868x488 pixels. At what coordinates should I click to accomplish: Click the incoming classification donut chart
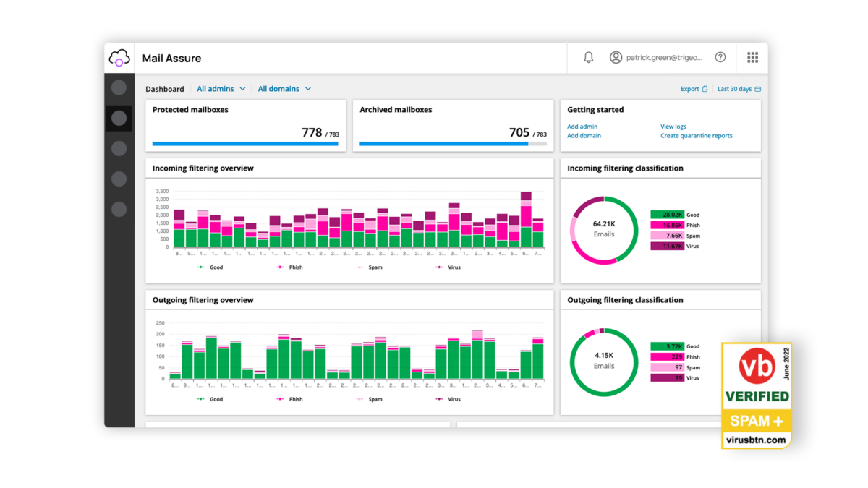tap(604, 230)
